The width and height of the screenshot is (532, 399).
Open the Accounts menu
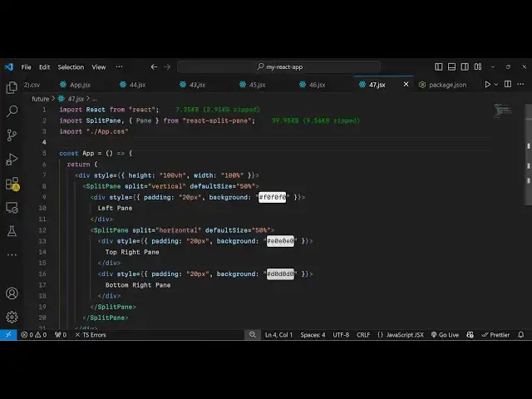tap(12, 293)
